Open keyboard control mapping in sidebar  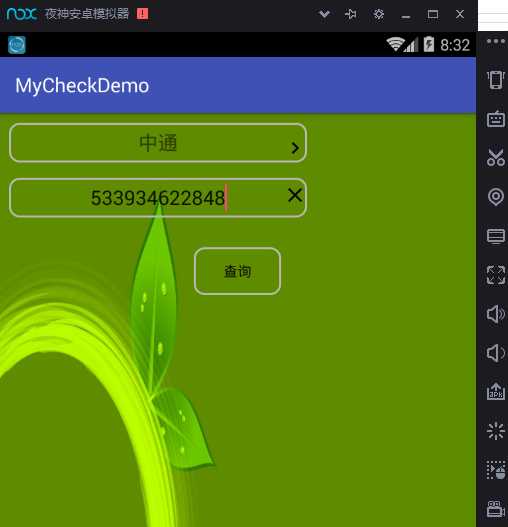[x=496, y=119]
